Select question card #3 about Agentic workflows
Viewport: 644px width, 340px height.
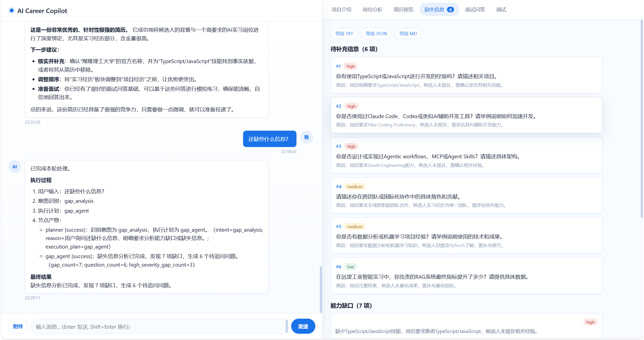pyautogui.click(x=466, y=155)
